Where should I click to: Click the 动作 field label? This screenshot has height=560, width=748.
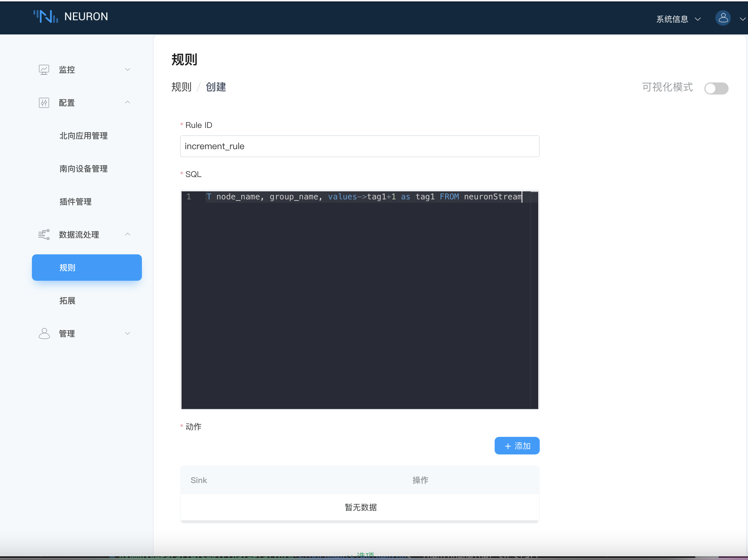(x=193, y=427)
